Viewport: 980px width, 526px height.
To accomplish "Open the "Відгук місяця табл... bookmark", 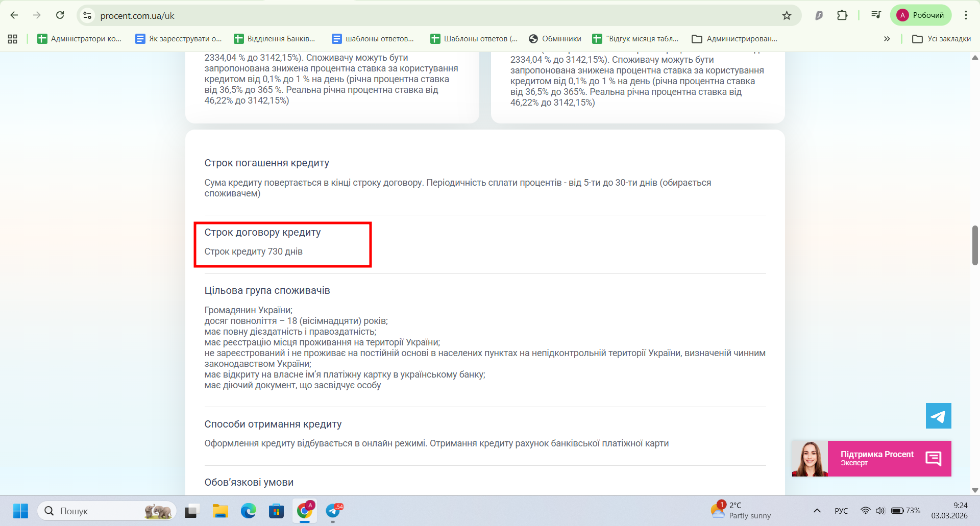I will click(x=635, y=39).
